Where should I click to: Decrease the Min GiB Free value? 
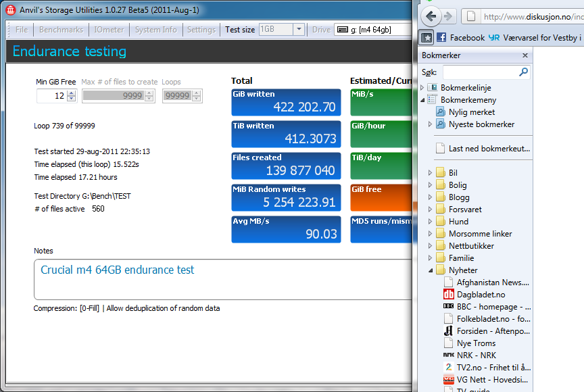72,99
